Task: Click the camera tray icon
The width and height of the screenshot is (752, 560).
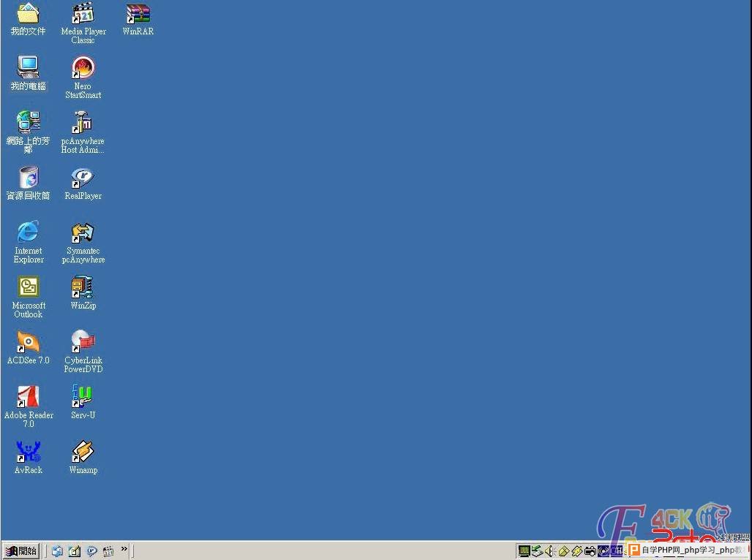Action: click(590, 551)
